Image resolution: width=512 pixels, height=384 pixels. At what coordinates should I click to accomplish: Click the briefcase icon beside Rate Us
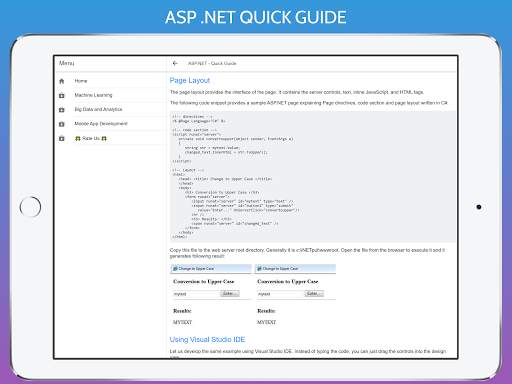tap(62, 138)
